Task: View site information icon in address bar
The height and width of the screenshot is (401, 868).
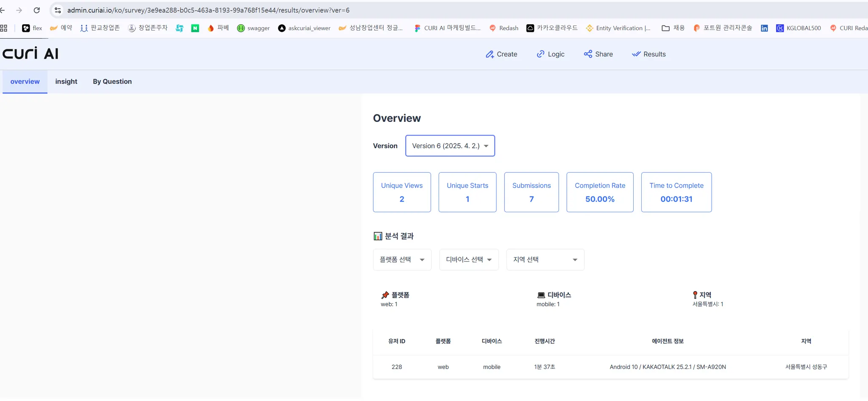Action: (x=58, y=10)
